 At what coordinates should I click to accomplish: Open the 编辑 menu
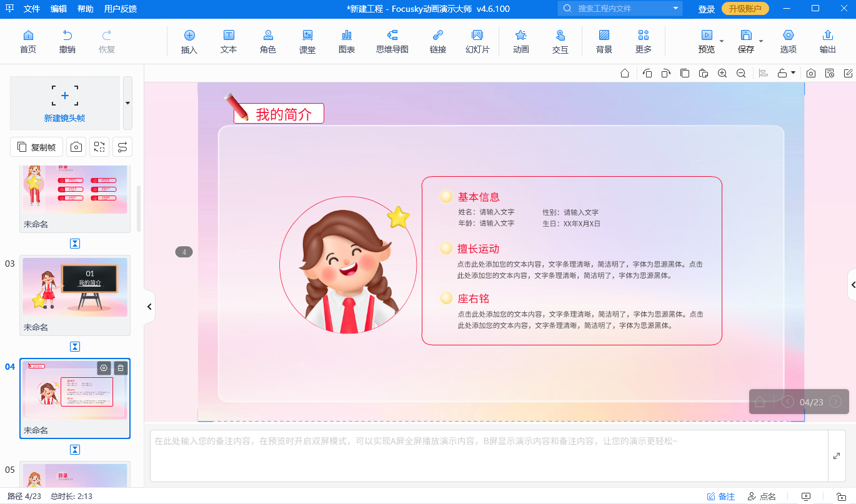coord(59,9)
